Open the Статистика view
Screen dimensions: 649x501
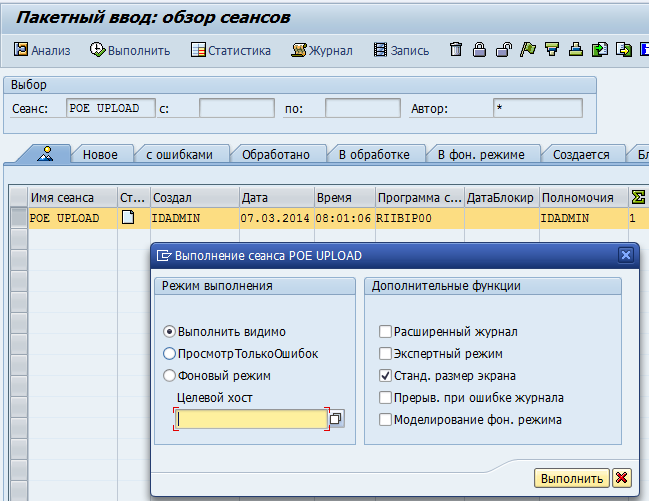tap(231, 50)
